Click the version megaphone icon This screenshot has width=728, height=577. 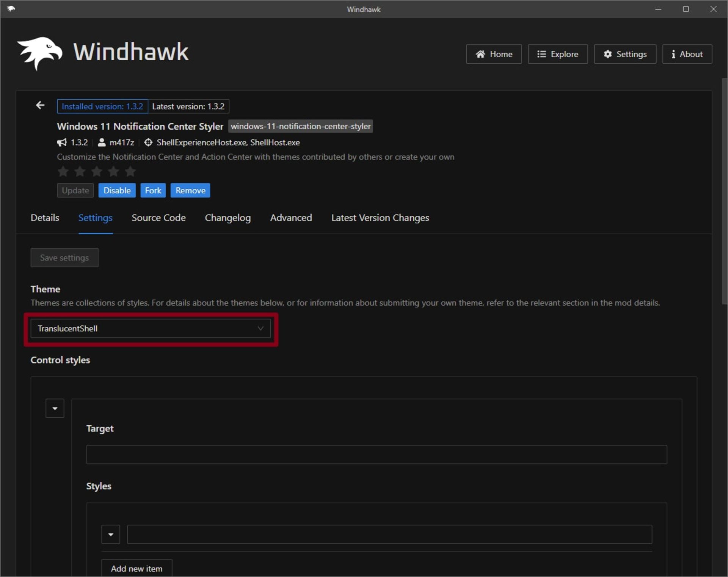62,143
